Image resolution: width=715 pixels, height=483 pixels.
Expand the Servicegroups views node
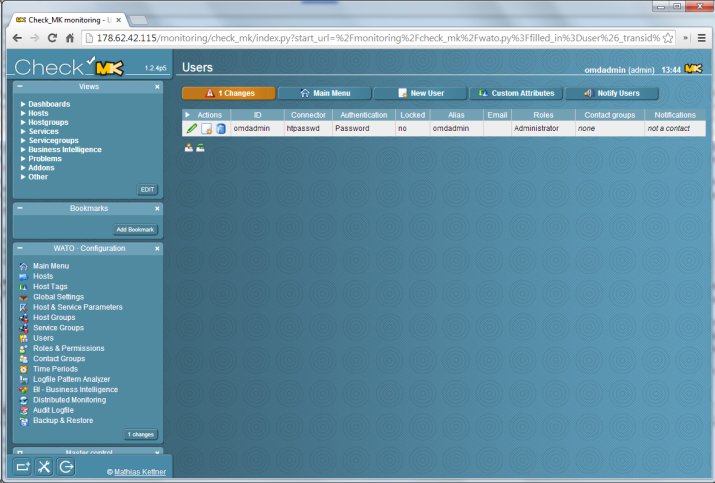point(23,140)
